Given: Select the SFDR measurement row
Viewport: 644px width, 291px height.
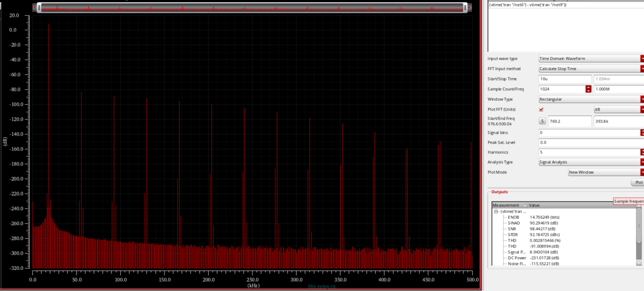Looking at the screenshot, I should [x=563, y=235].
